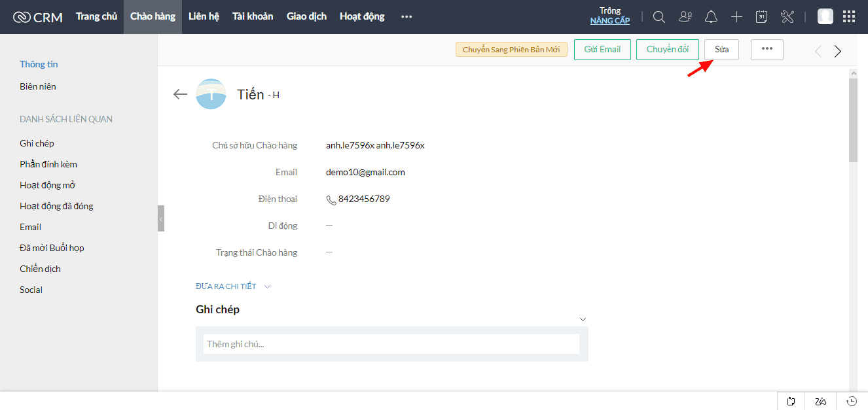
Task: Open the Ghi chép sort dropdown arrow
Action: [x=583, y=319]
